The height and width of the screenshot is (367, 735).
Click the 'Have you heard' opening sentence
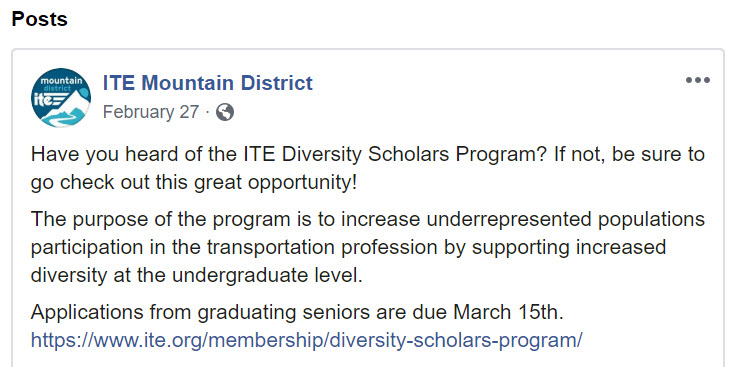coord(368,155)
